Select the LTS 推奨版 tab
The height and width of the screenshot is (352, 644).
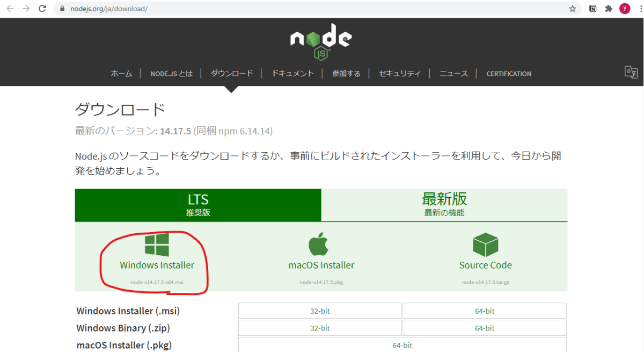coord(198,205)
